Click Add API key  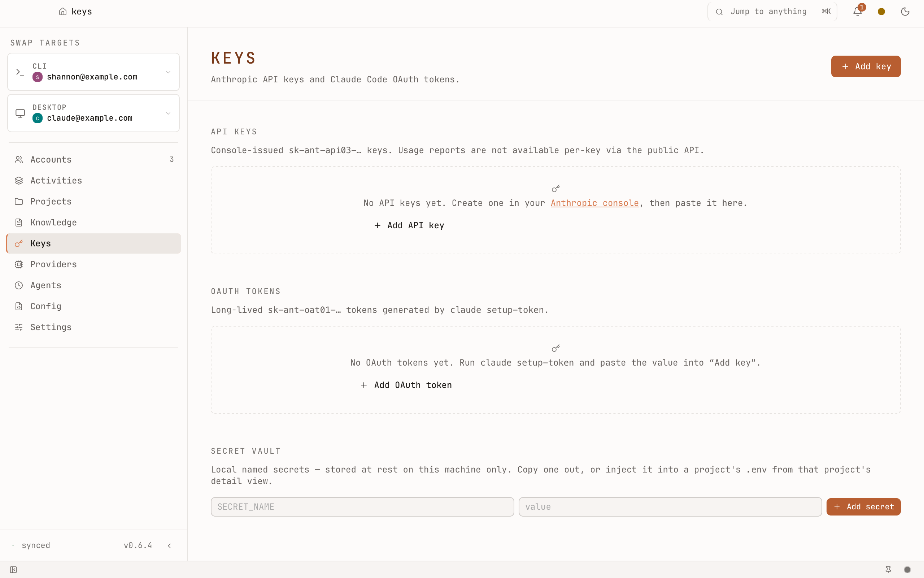409,225
